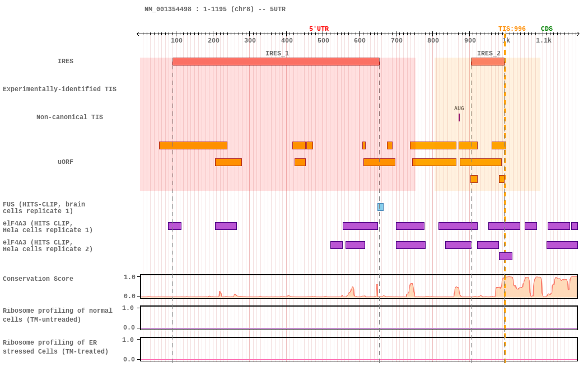Click the blue FUS binding site box

pyautogui.click(x=380, y=207)
